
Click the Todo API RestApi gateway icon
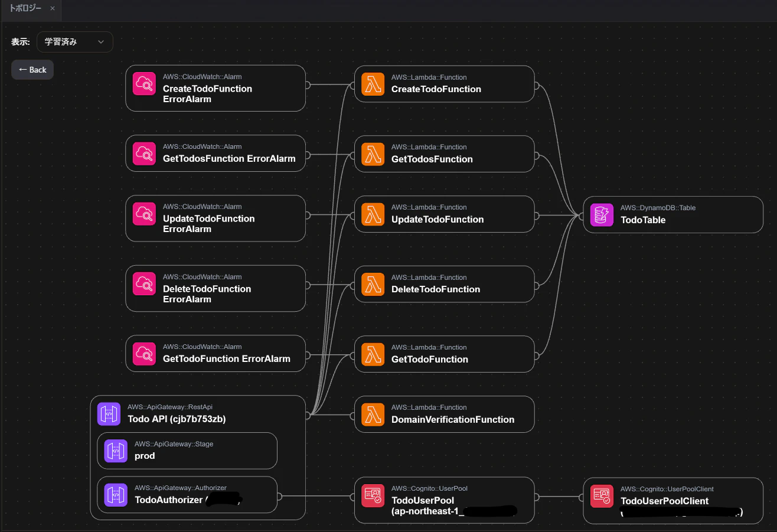pos(109,414)
